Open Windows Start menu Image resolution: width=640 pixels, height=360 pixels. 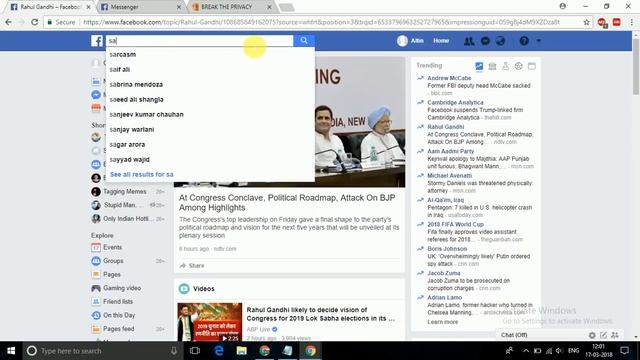[11, 351]
